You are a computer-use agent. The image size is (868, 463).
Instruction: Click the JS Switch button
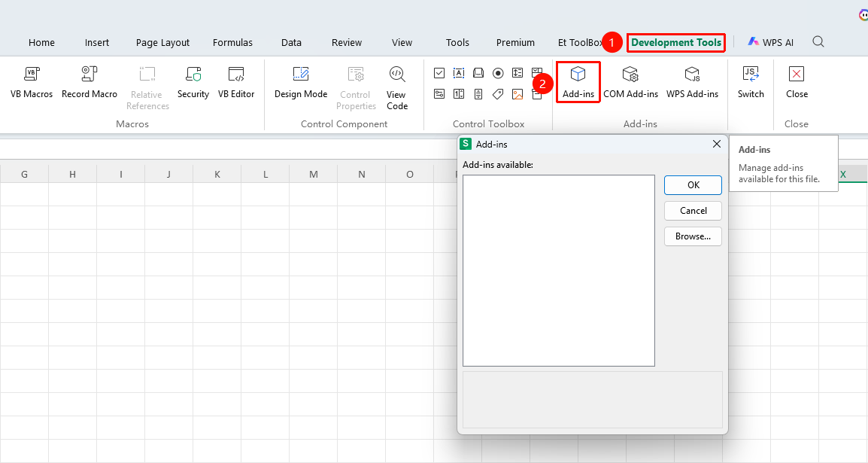[x=751, y=82]
